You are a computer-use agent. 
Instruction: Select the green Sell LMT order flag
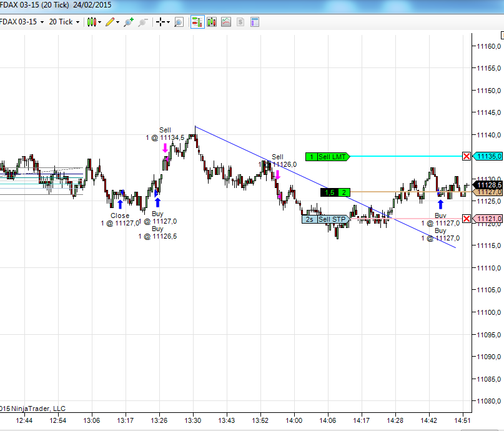coord(327,157)
